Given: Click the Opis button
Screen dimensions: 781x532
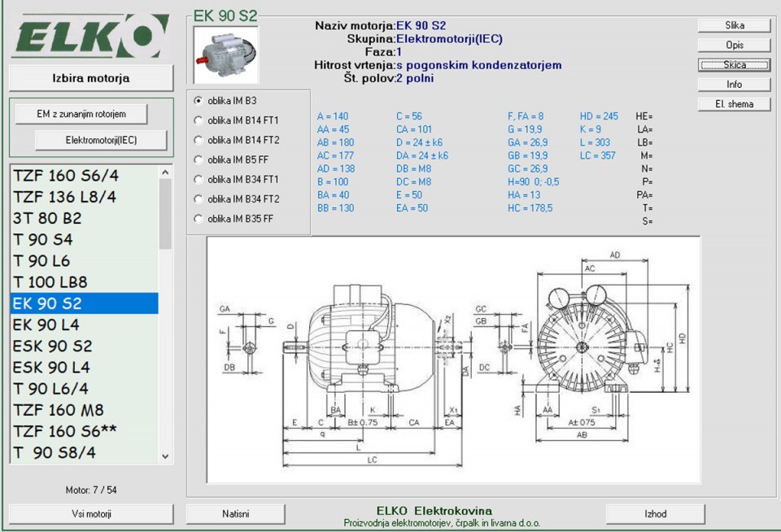Looking at the screenshot, I should (x=734, y=45).
